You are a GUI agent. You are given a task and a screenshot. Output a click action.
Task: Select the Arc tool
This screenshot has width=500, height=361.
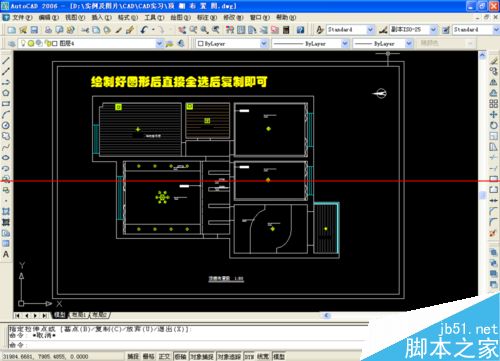6,114
